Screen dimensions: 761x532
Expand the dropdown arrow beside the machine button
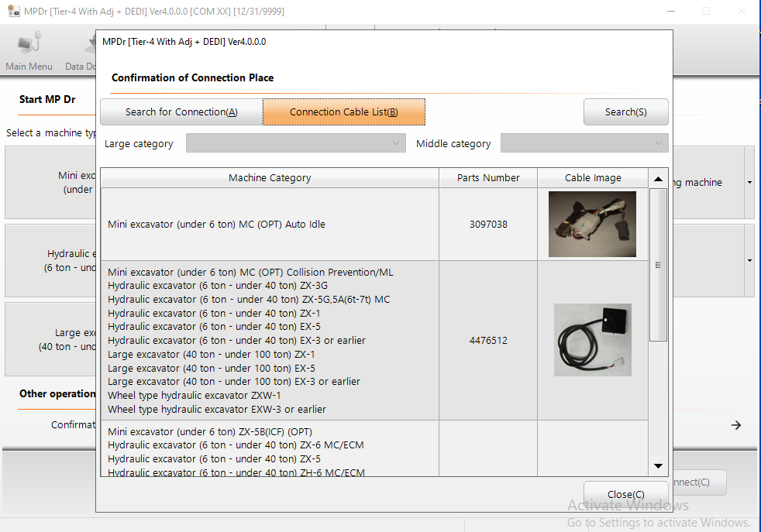click(749, 183)
